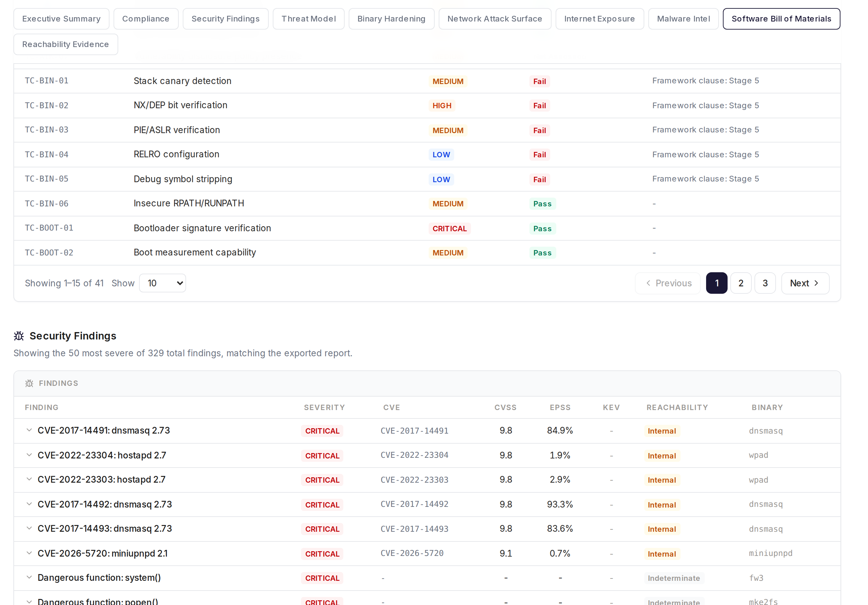Sort by the EPSS column header
The width and height of the screenshot is (868, 605).
560,407
